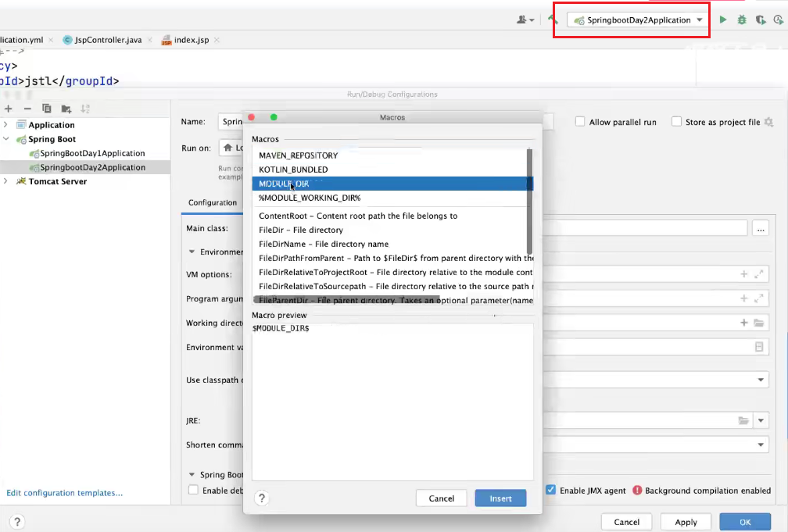Click OK in Run/Debug Configurations

[x=745, y=522]
